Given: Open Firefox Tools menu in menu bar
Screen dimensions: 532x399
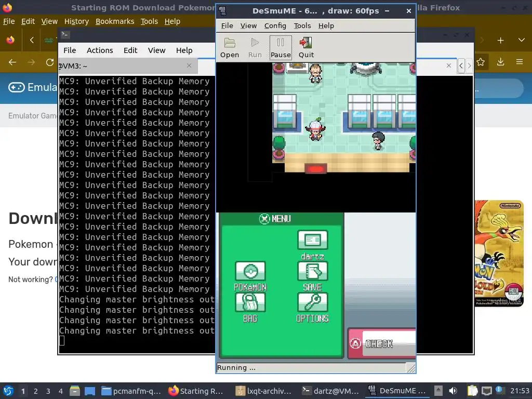Looking at the screenshot, I should [x=149, y=21].
